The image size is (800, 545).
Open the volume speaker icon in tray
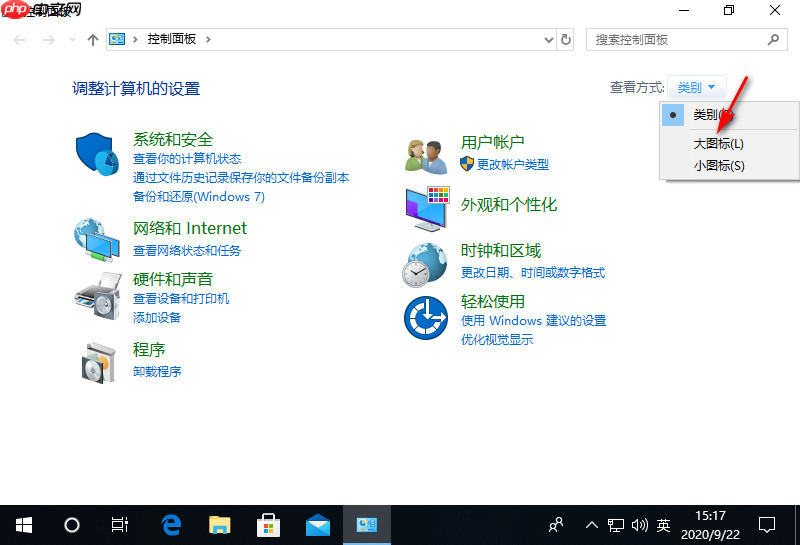point(640,525)
